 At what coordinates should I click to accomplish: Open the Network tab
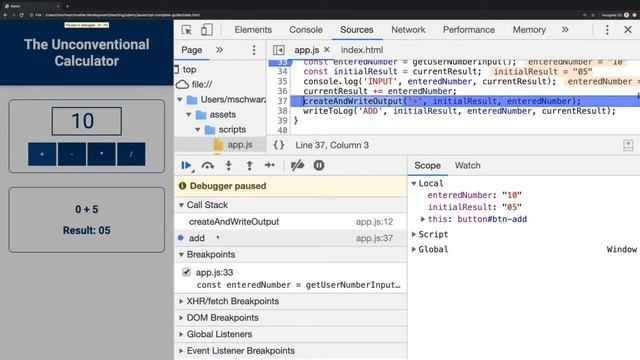[408, 30]
